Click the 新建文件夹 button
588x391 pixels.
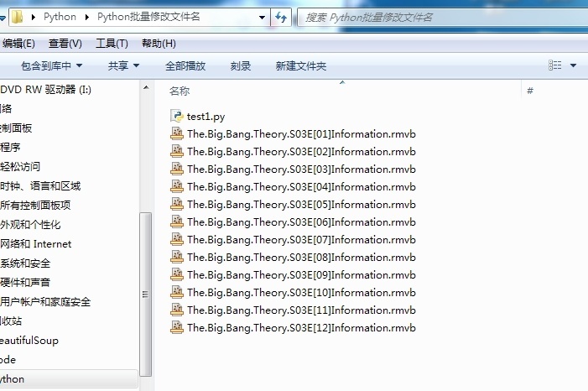301,65
